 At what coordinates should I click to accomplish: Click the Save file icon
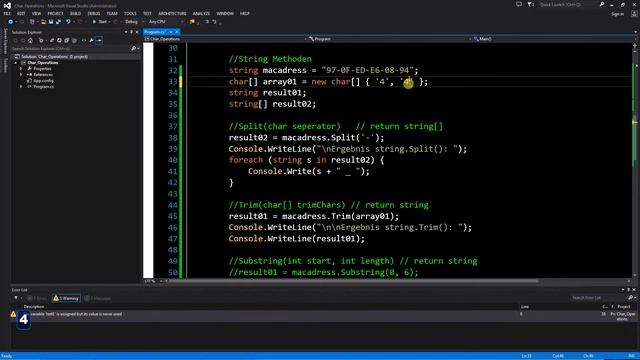(51, 22)
